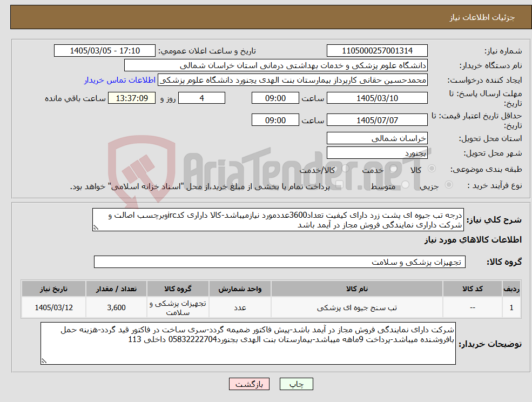532x402 pixels.
Task: Select the کالا radio button
Action: 432,169
